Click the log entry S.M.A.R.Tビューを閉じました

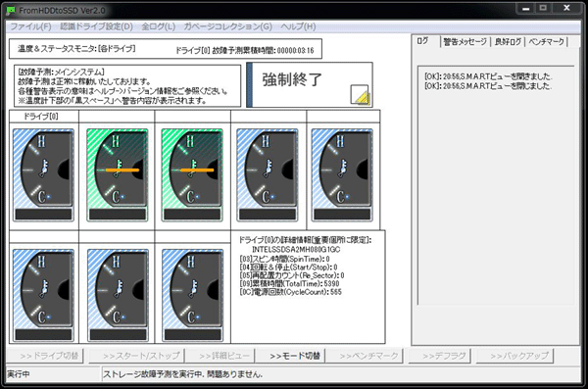click(x=488, y=86)
